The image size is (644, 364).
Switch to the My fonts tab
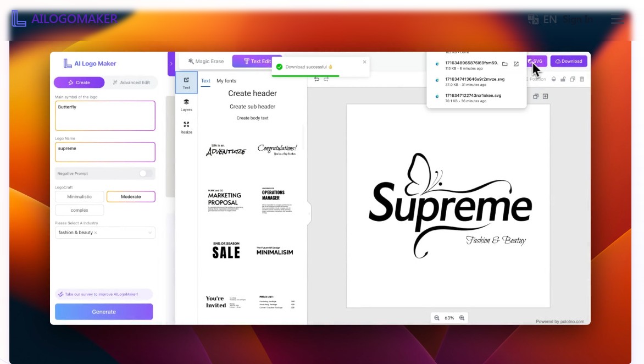coord(226,81)
